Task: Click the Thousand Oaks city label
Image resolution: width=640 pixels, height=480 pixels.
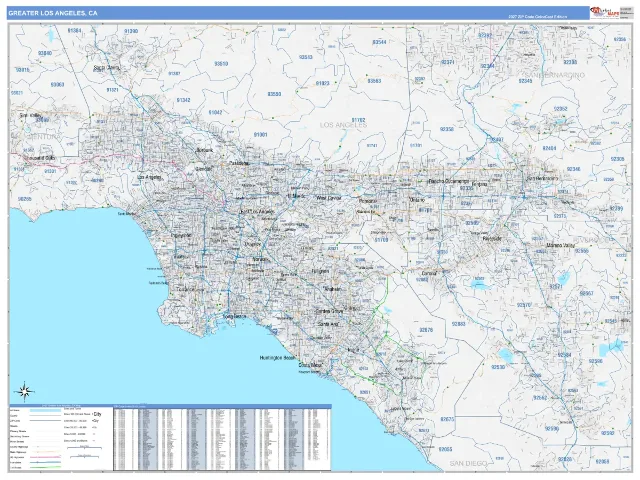Action: click(39, 158)
